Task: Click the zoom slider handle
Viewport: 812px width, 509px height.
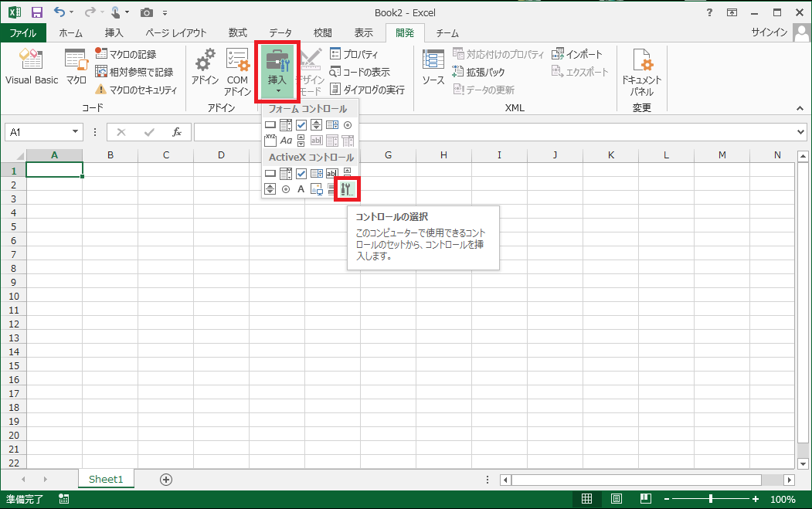Action: point(710,499)
